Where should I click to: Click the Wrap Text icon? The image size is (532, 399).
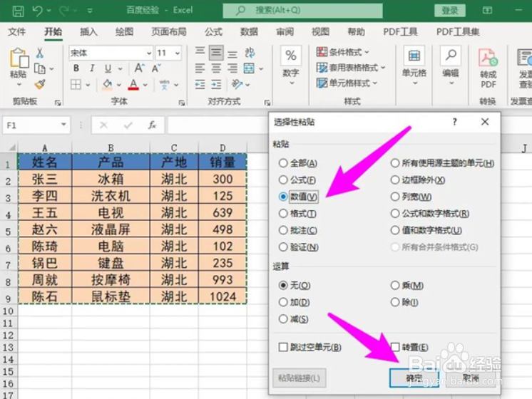250,53
